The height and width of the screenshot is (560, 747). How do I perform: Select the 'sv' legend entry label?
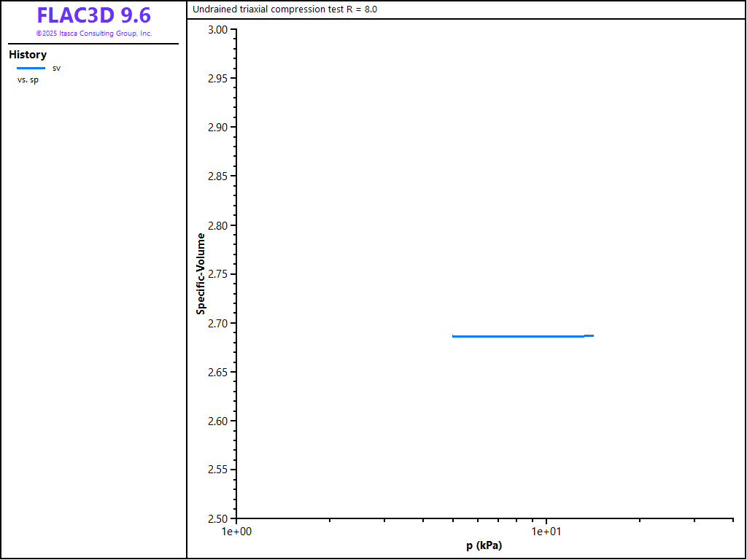pos(56,68)
